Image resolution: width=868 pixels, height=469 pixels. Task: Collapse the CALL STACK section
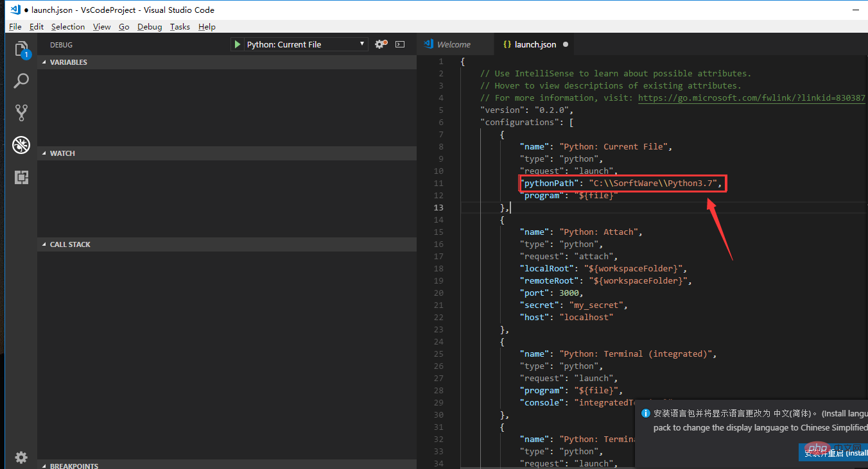(70, 244)
